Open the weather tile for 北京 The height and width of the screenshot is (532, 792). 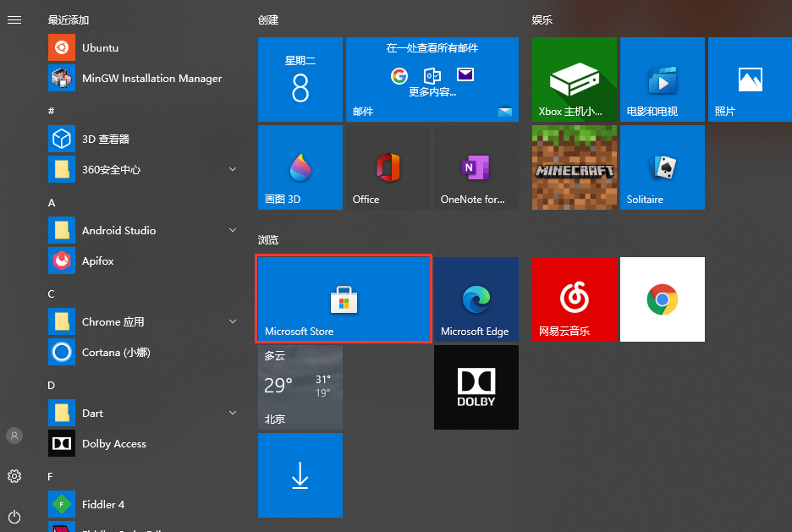[x=300, y=387]
